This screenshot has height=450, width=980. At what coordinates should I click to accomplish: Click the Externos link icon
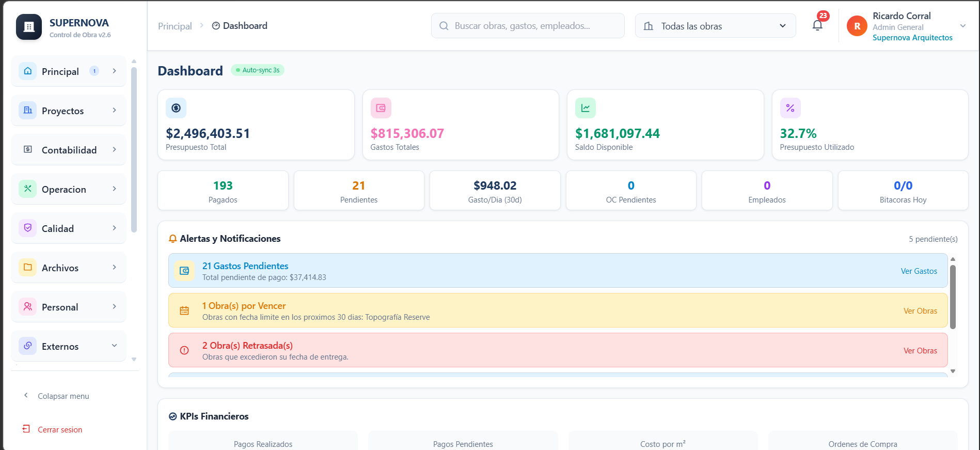point(28,346)
